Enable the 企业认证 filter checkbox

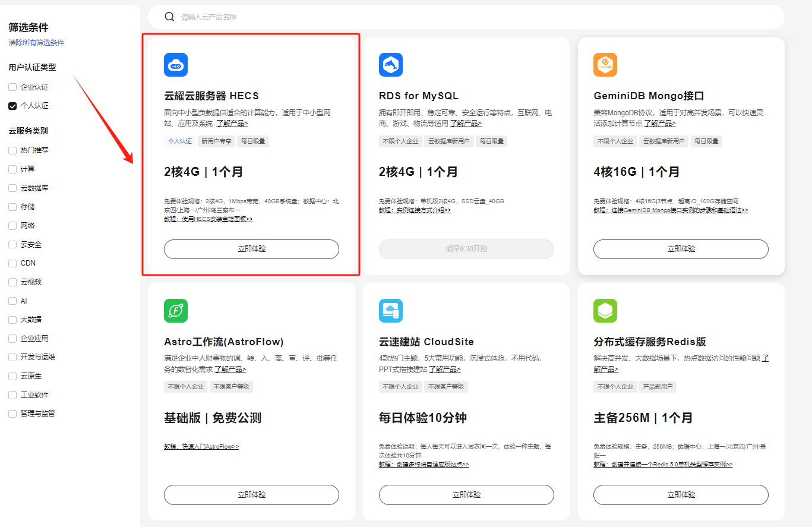click(12, 86)
